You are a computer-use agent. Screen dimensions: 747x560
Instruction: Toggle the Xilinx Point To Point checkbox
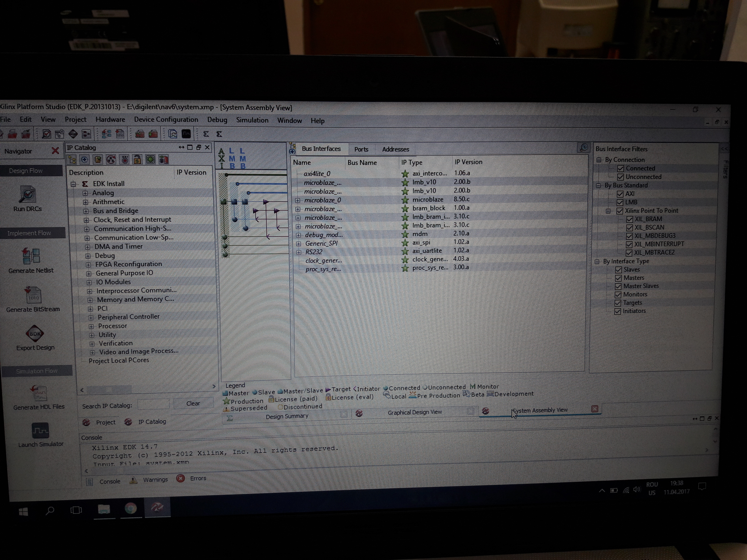coord(620,211)
